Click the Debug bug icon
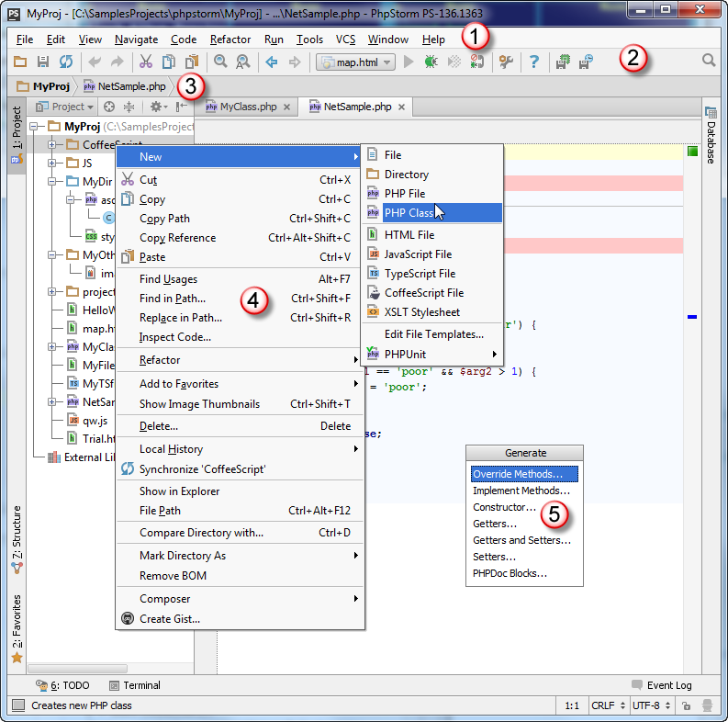Image resolution: width=728 pixels, height=722 pixels. 431,62
